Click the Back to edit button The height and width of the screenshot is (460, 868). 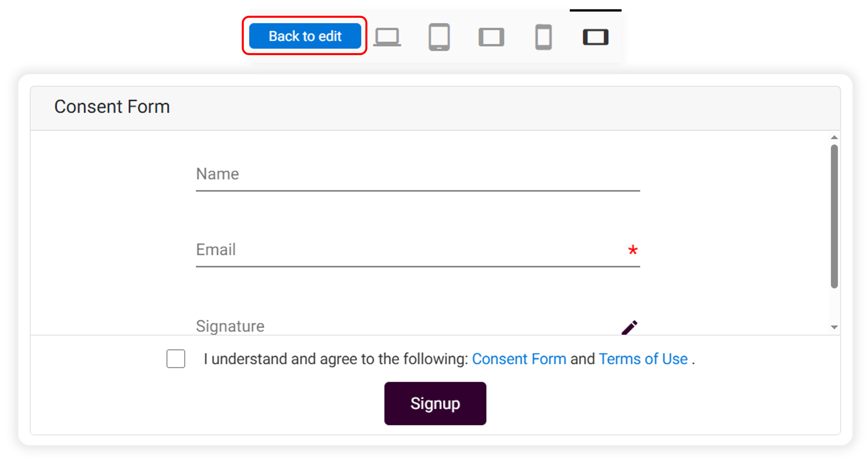coord(305,36)
